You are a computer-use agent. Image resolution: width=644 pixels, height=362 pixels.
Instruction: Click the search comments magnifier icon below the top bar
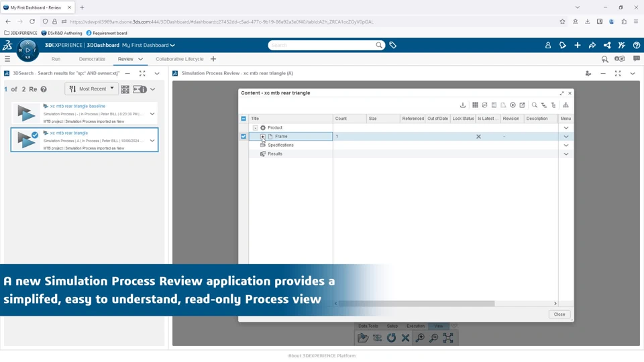604,59
